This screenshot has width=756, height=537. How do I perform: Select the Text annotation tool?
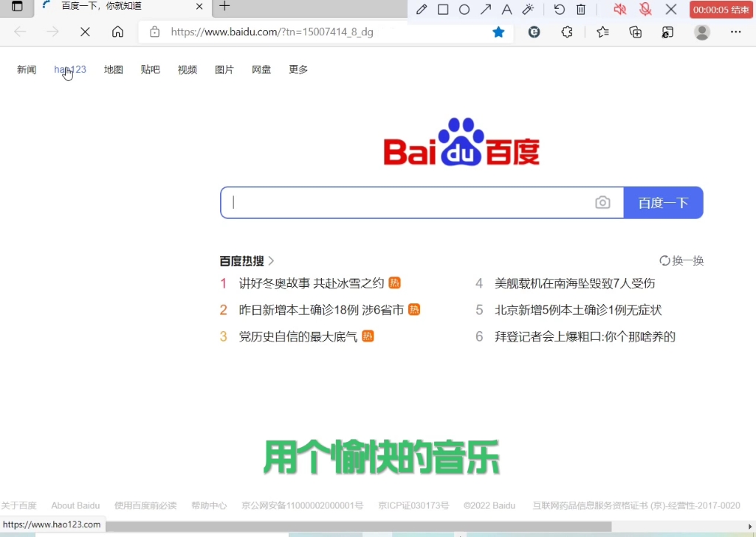click(x=507, y=10)
